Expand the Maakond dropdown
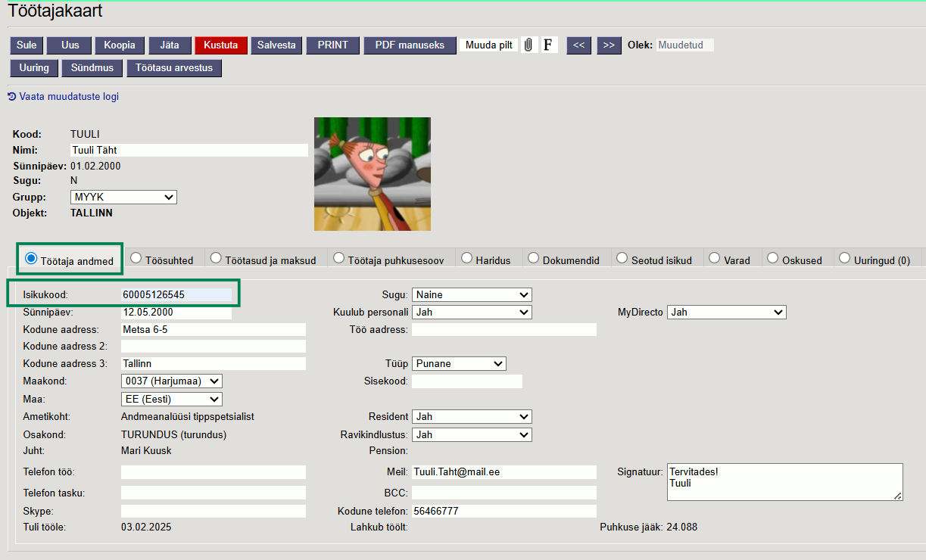Viewport: 926px width, 560px height. pyautogui.click(x=171, y=381)
